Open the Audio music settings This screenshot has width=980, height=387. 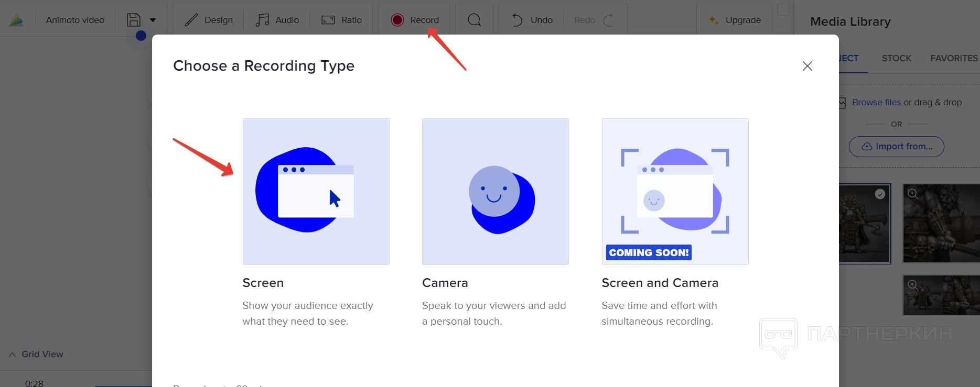click(x=277, y=20)
